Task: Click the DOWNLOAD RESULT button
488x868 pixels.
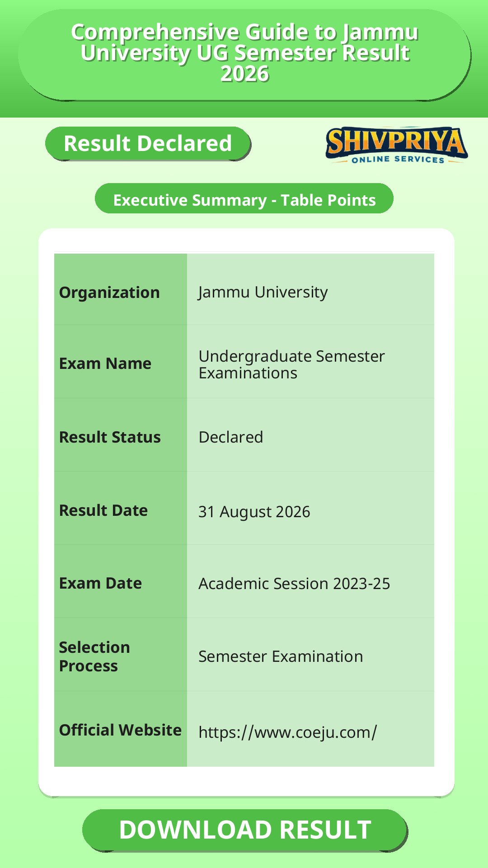Action: tap(245, 830)
